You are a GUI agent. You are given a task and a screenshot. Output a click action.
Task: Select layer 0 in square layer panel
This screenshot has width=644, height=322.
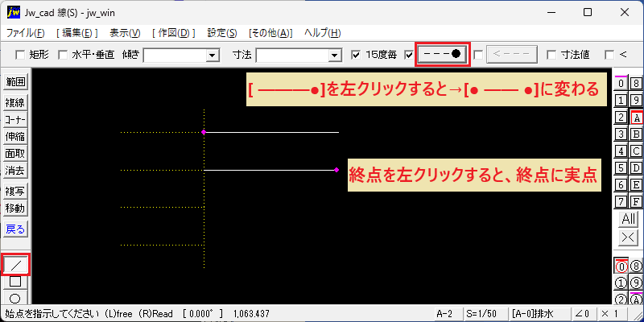[x=621, y=84]
